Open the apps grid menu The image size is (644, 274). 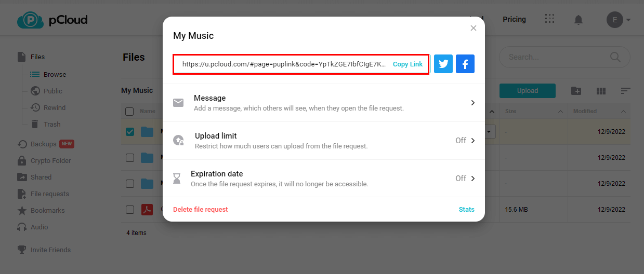tap(549, 19)
